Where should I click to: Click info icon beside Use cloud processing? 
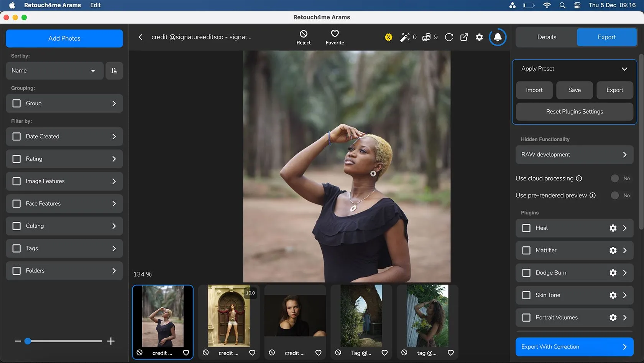tap(579, 178)
